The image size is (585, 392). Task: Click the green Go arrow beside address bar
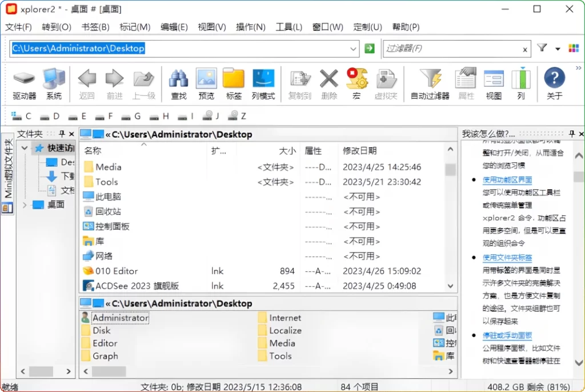[x=370, y=48]
